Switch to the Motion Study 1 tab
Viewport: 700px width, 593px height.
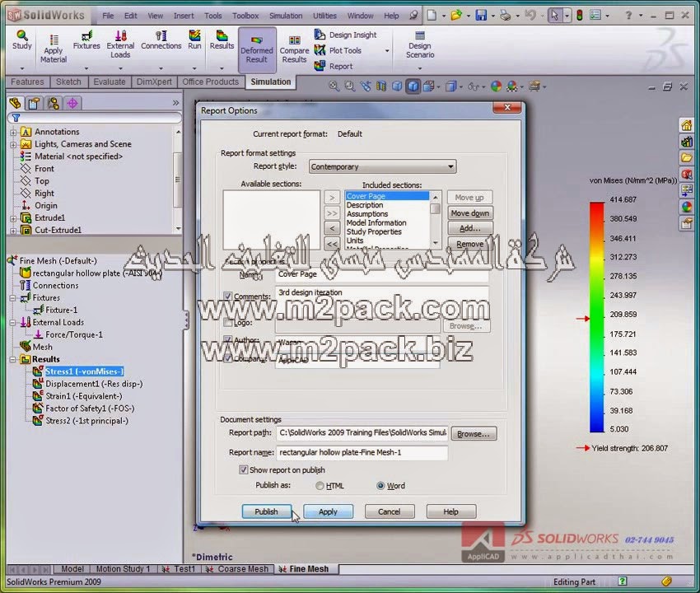tap(124, 569)
